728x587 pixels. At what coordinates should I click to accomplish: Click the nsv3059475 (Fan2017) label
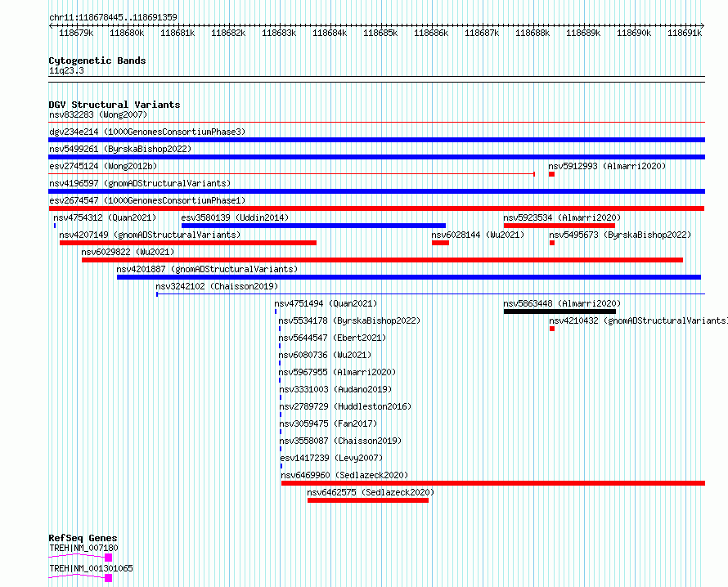tap(328, 423)
